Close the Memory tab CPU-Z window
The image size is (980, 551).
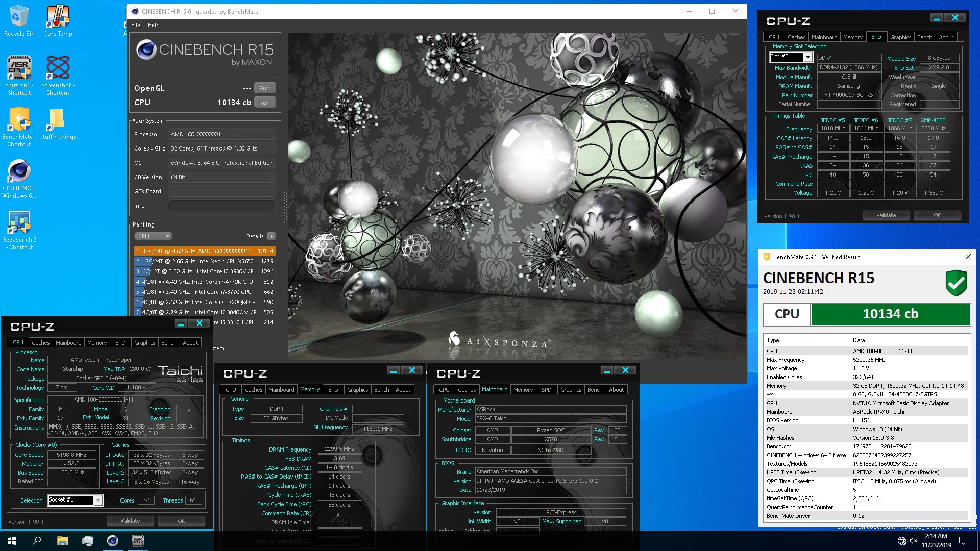(x=412, y=370)
